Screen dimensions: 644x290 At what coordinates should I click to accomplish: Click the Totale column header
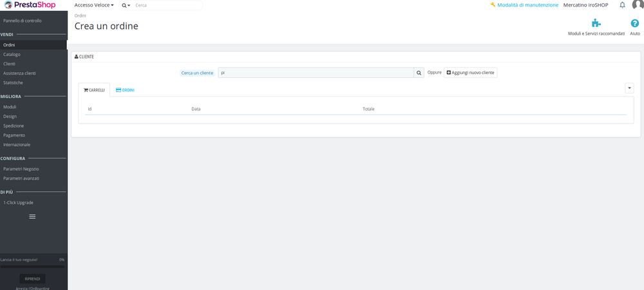[x=368, y=109]
